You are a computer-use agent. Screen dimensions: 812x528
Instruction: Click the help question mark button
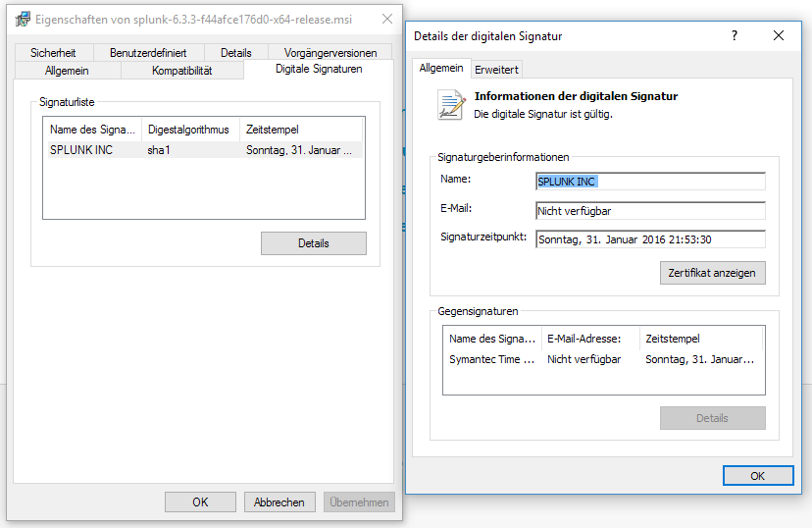click(x=735, y=35)
